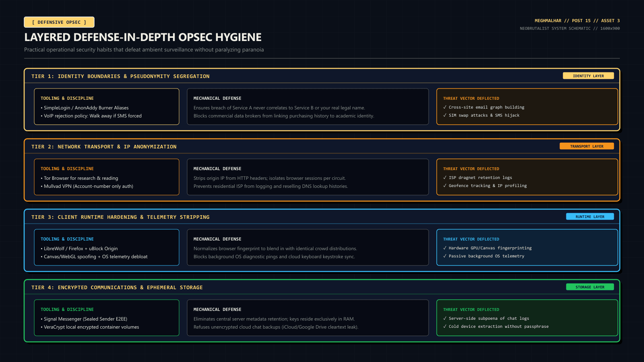
Task: Select "Tor Browser for research & reading" bullet
Action: tap(79, 178)
